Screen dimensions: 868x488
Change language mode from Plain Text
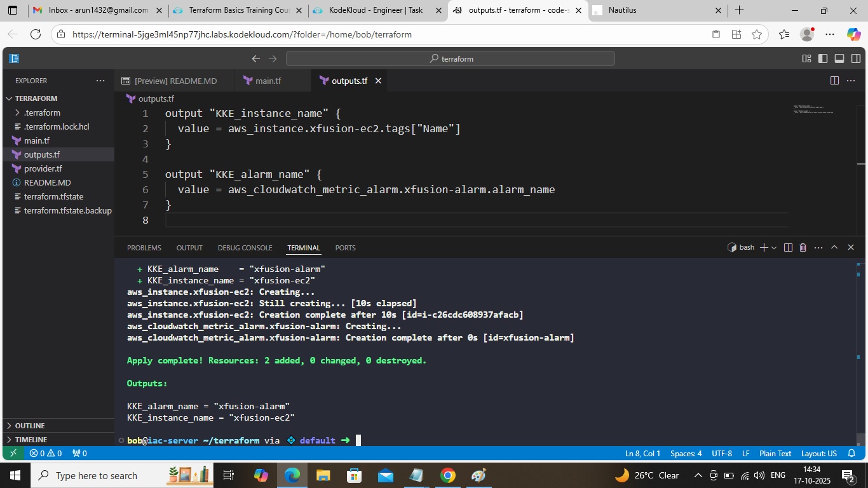coord(775,454)
